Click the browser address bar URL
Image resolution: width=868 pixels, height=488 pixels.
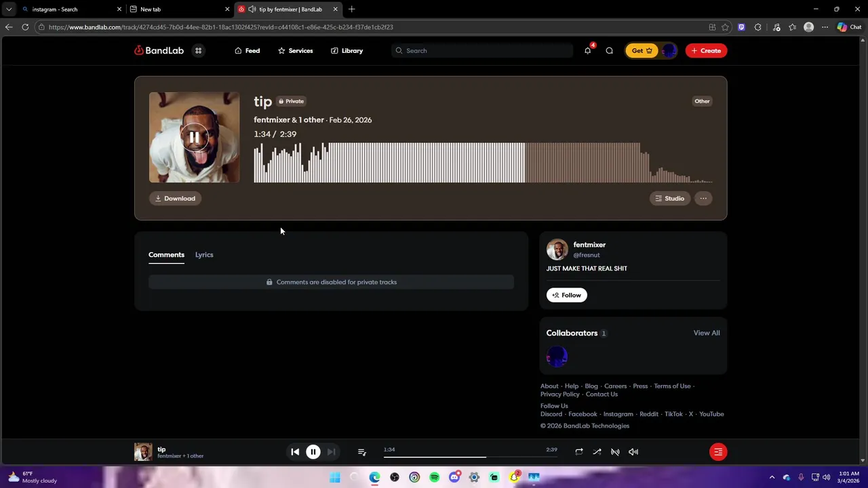pyautogui.click(x=221, y=27)
